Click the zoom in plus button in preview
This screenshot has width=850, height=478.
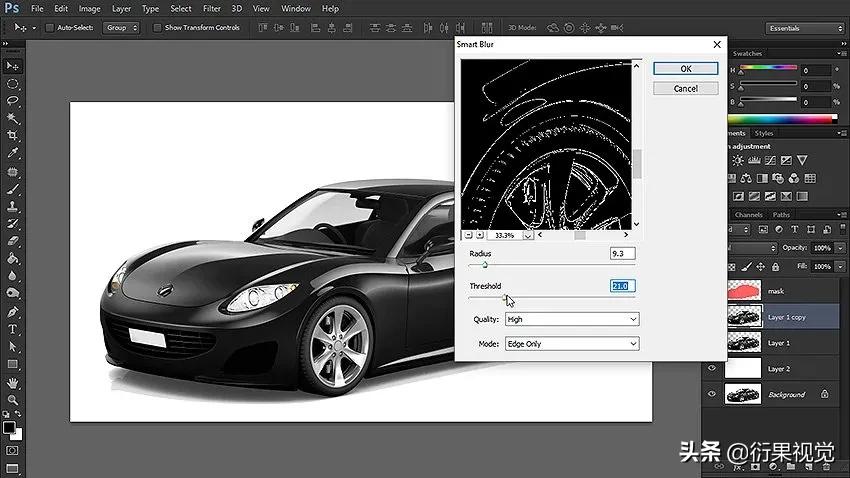tap(479, 235)
